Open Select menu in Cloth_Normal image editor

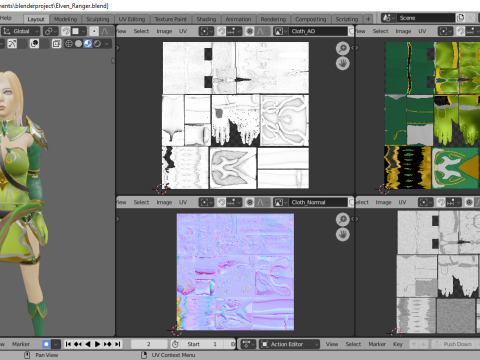tap(141, 202)
